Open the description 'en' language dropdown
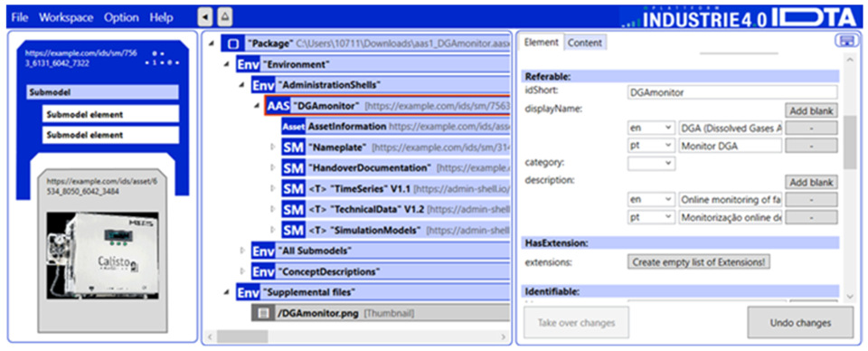The height and width of the screenshot is (351, 868). tap(651, 199)
